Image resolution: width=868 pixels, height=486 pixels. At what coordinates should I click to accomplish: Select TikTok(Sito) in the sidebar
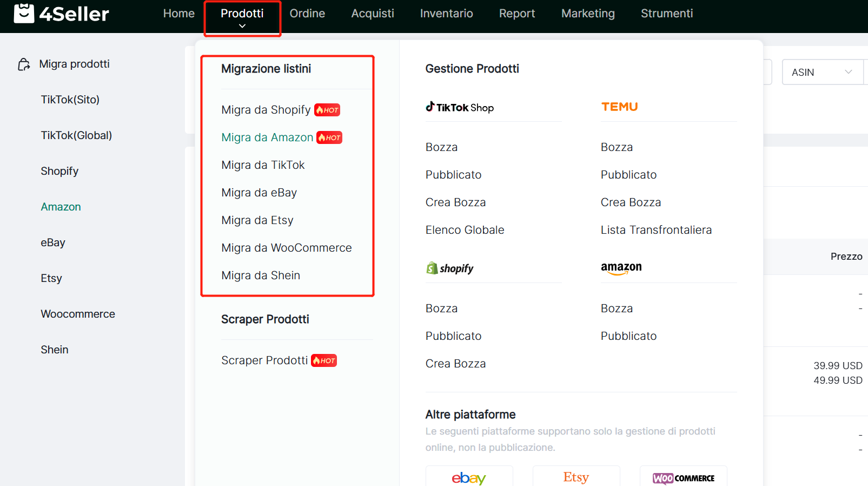[70, 100]
